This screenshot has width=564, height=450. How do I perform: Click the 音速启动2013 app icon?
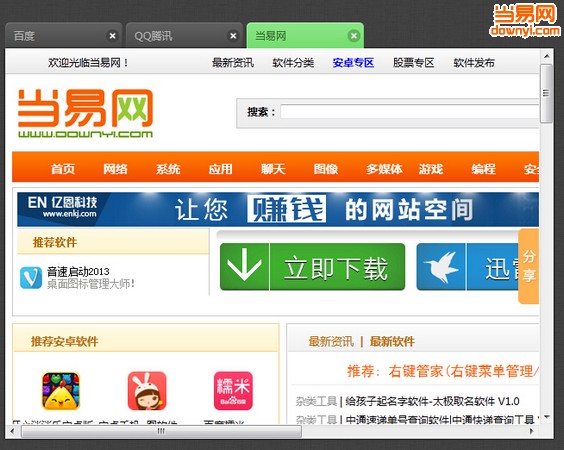click(31, 278)
